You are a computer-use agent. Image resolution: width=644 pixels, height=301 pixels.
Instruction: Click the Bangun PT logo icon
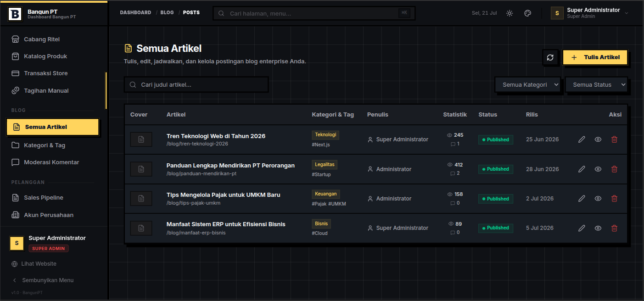point(15,14)
